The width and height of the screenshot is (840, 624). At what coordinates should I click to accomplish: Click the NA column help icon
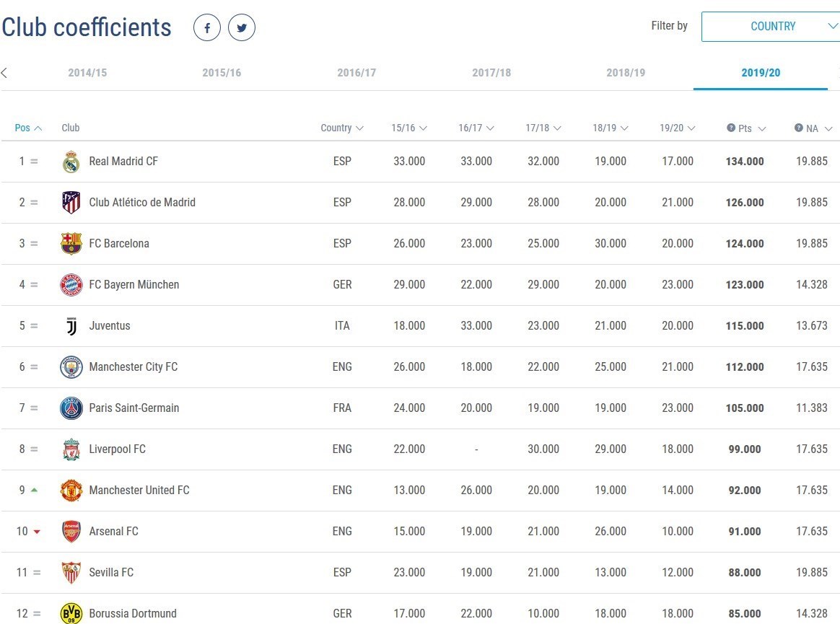(799, 128)
